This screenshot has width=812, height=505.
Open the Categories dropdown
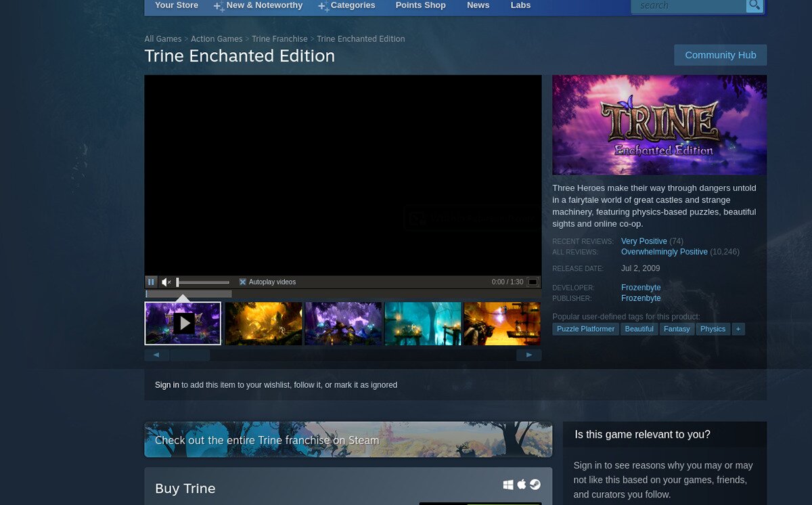353,5
